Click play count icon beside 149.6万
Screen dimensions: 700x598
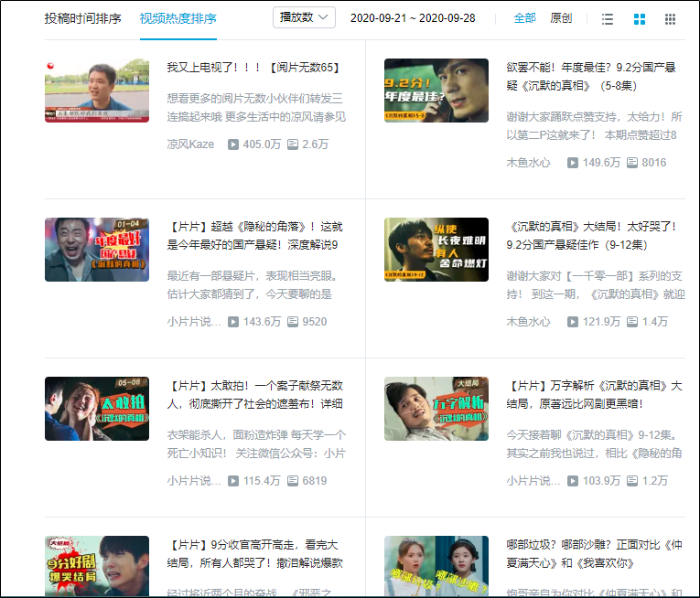click(x=572, y=163)
